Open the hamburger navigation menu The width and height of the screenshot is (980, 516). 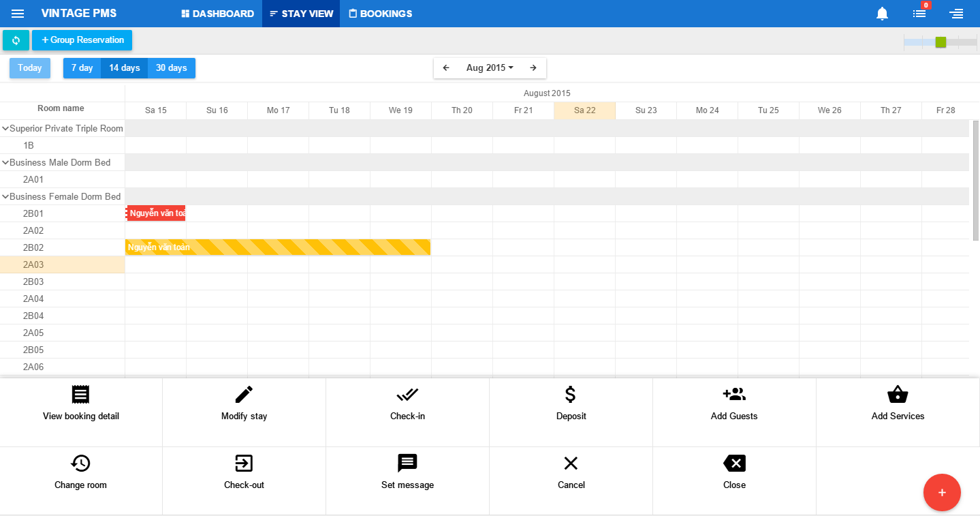pos(18,14)
